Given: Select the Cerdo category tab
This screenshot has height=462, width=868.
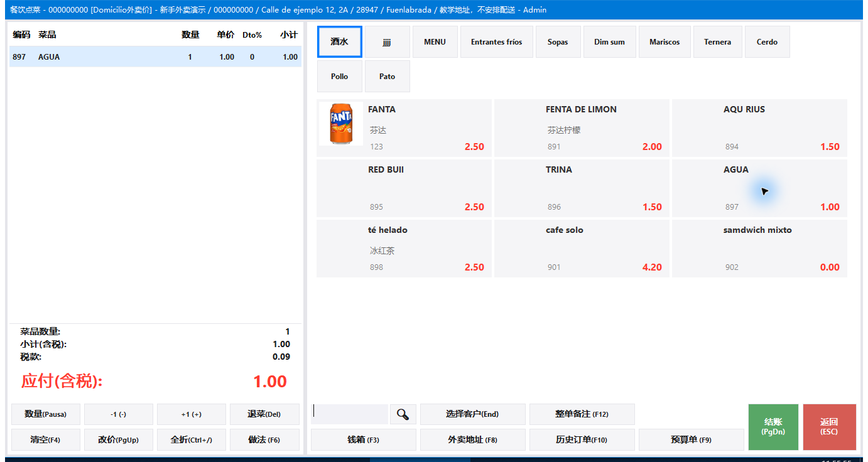Looking at the screenshot, I should [x=767, y=42].
